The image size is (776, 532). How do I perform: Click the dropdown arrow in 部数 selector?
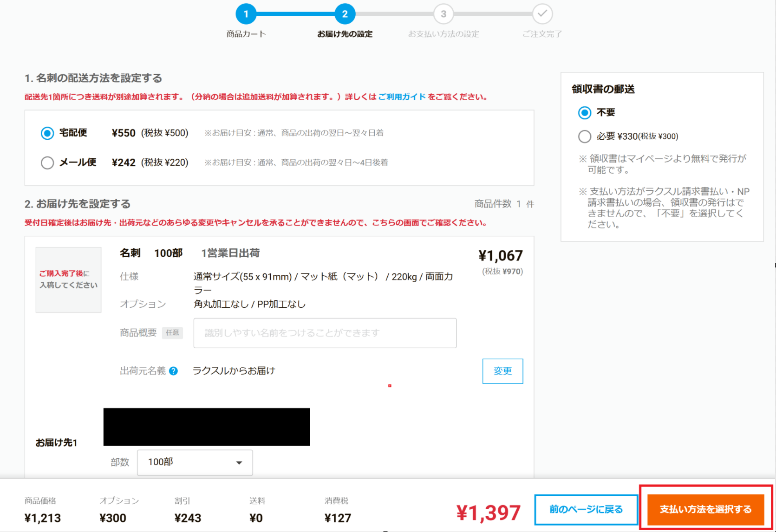pos(239,462)
